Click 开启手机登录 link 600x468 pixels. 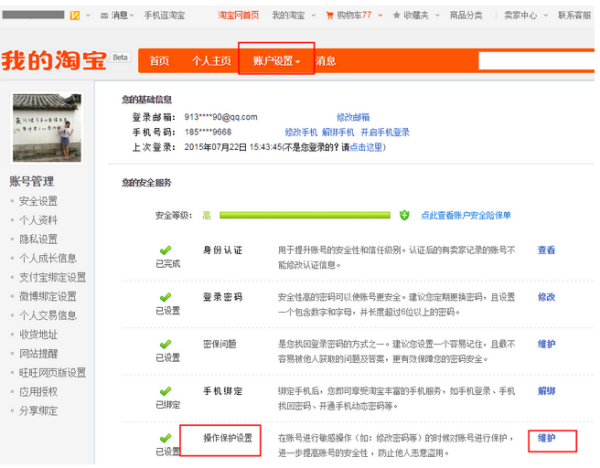tap(385, 132)
